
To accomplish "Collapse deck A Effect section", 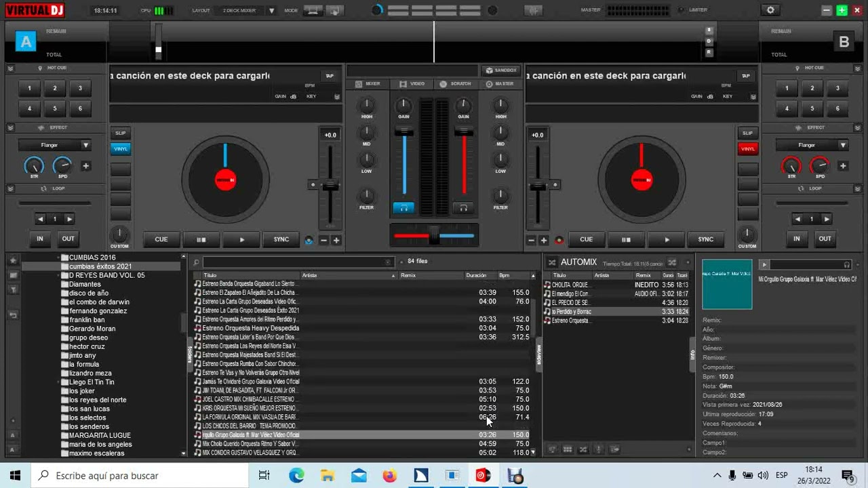I will (x=10, y=127).
